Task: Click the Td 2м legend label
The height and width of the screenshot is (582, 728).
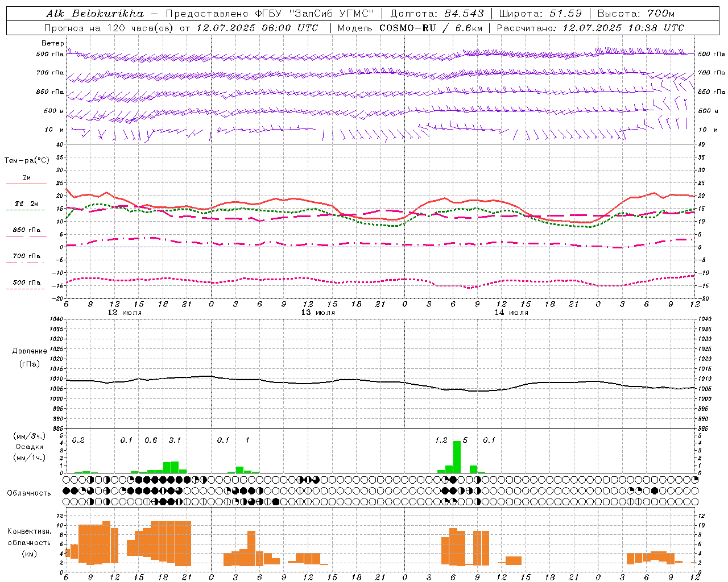Action: click(26, 203)
